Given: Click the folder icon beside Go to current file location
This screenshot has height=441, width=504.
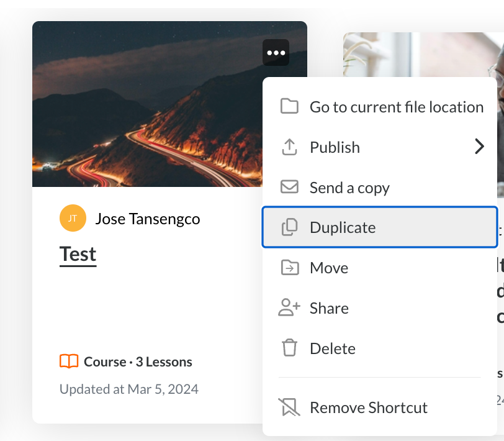Looking at the screenshot, I should tap(289, 106).
